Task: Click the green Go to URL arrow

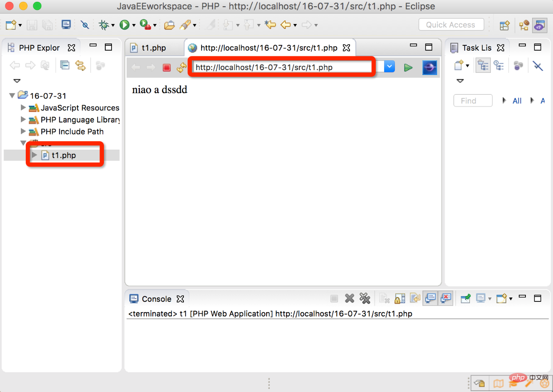Action: [x=408, y=67]
